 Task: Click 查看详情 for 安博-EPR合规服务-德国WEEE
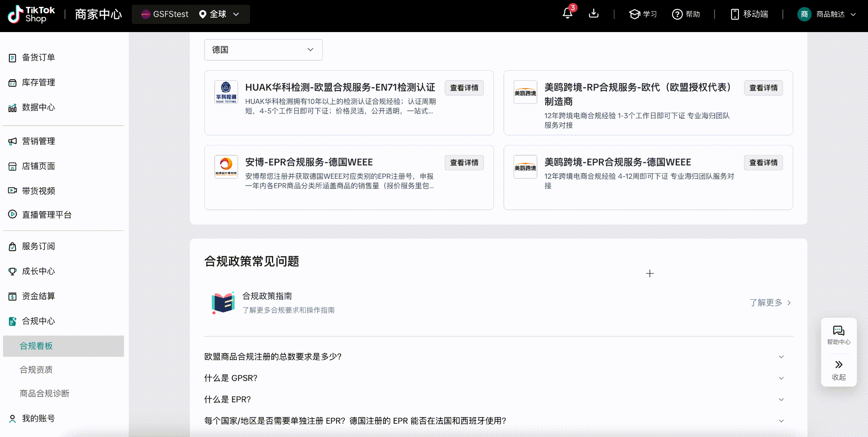point(464,162)
